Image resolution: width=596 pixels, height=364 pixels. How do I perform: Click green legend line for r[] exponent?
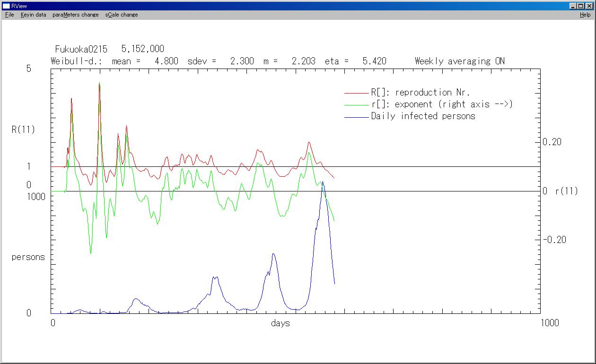point(356,105)
